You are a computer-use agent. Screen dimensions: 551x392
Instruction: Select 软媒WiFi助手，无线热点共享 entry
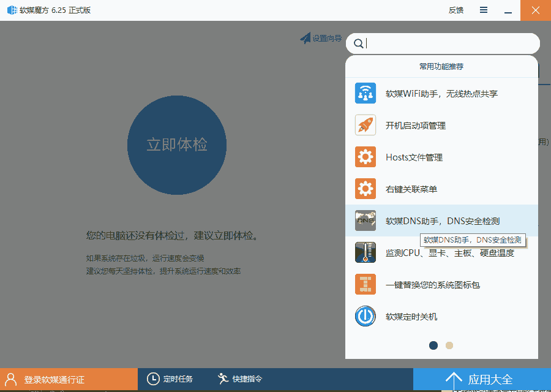pyautogui.click(x=441, y=93)
